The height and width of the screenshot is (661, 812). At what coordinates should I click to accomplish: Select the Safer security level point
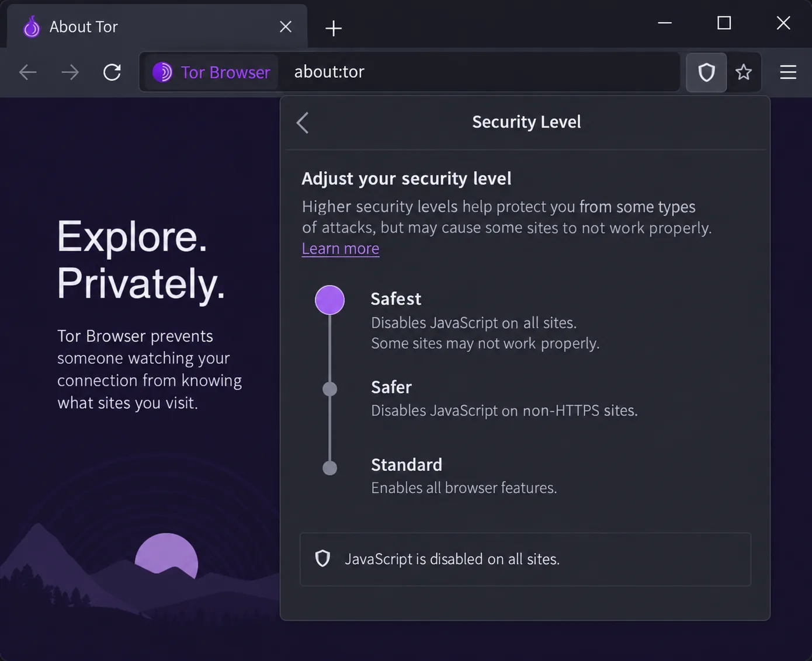(330, 389)
